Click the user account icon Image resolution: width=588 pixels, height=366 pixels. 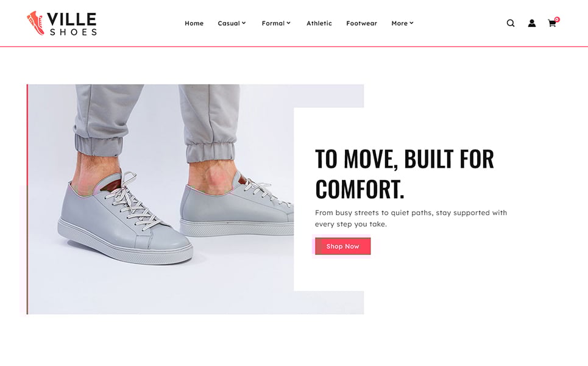pyautogui.click(x=532, y=23)
